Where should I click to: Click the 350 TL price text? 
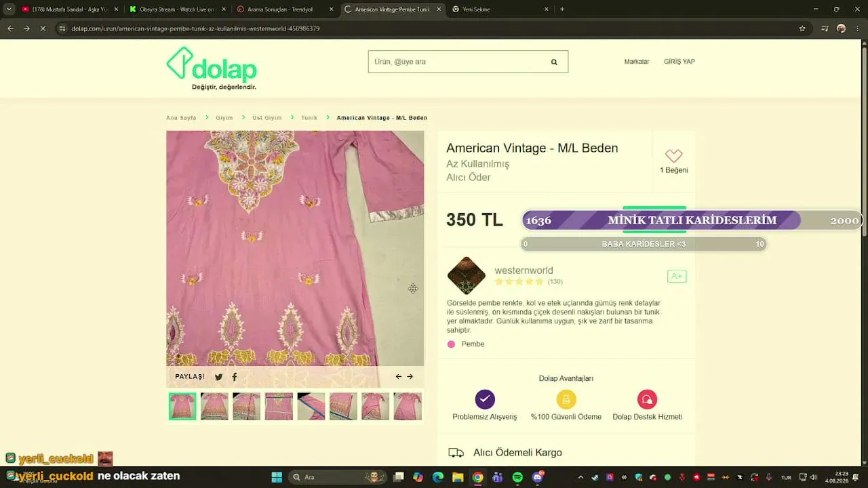pos(475,220)
